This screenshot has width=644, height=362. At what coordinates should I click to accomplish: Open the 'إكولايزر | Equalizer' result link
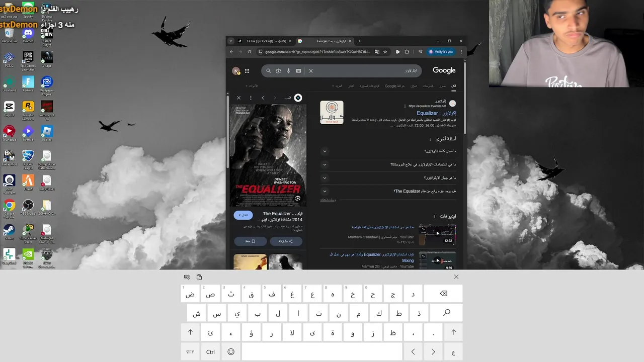click(437, 113)
